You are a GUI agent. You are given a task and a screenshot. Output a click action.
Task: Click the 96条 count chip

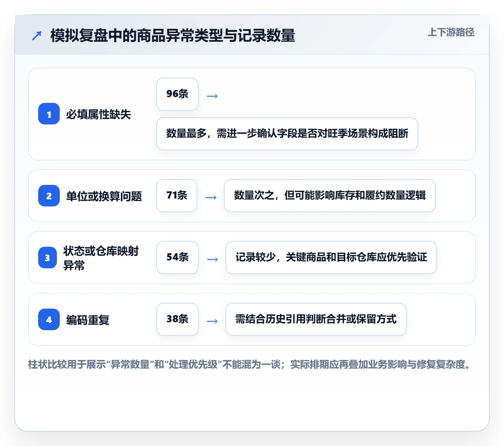[x=177, y=94]
